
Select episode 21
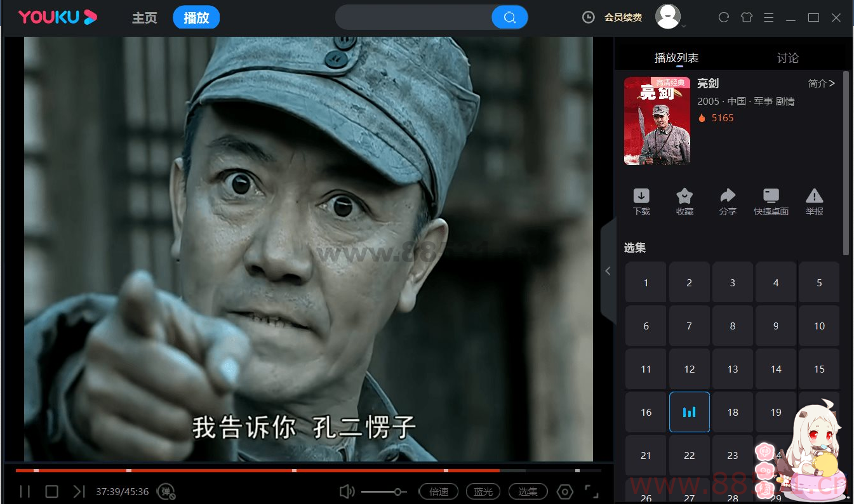(646, 455)
